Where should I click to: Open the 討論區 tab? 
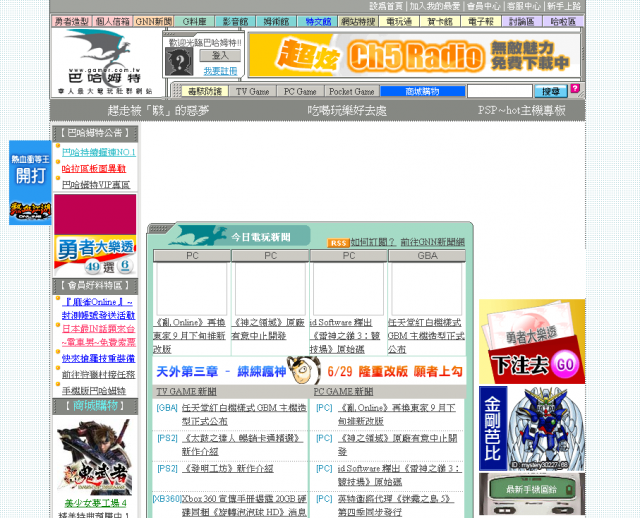coord(522,22)
